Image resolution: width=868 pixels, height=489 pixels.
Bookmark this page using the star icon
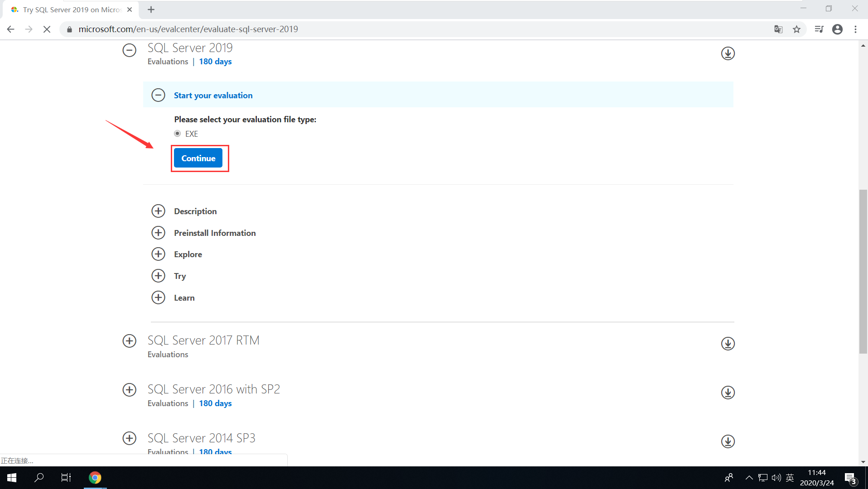(x=796, y=29)
